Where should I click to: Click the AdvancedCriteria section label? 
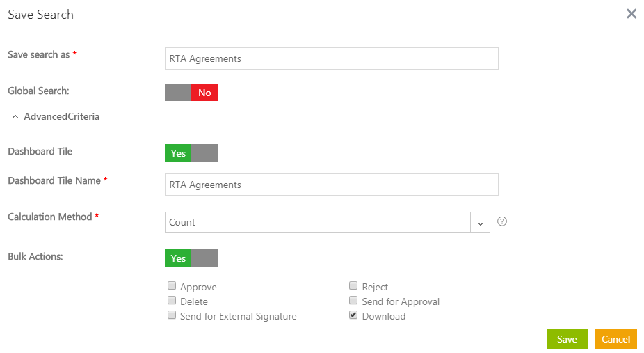point(61,117)
